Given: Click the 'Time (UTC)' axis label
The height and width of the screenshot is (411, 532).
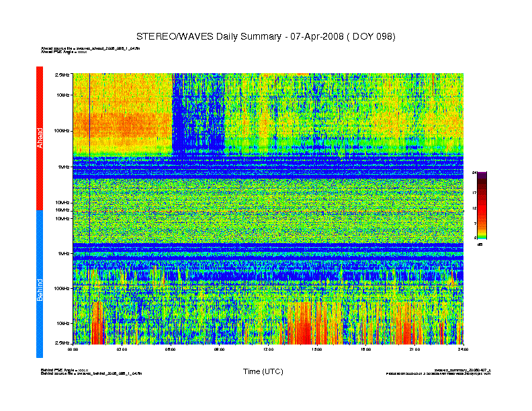Looking at the screenshot, I should click(x=263, y=371).
